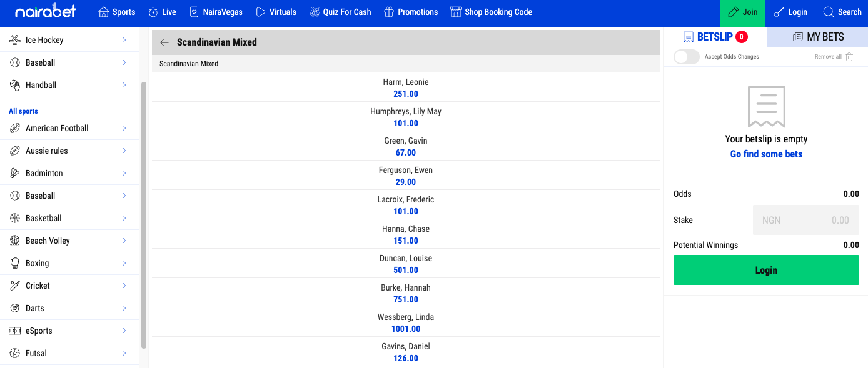The image size is (868, 368).
Task: Open Quiz For Cash menu item
Action: point(340,12)
